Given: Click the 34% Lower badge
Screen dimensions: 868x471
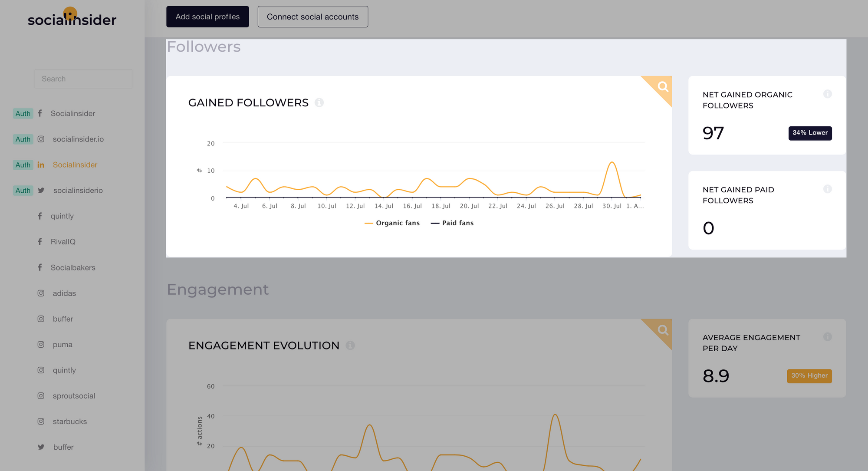Looking at the screenshot, I should [810, 133].
